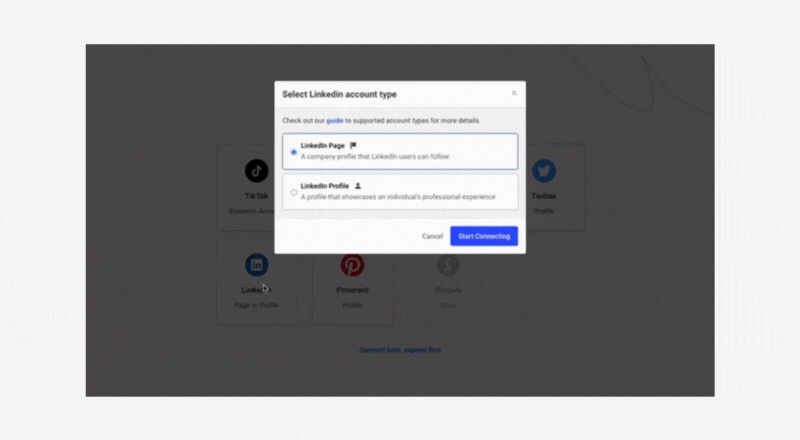
Task: Click the Start Connecting button
Action: coord(484,236)
